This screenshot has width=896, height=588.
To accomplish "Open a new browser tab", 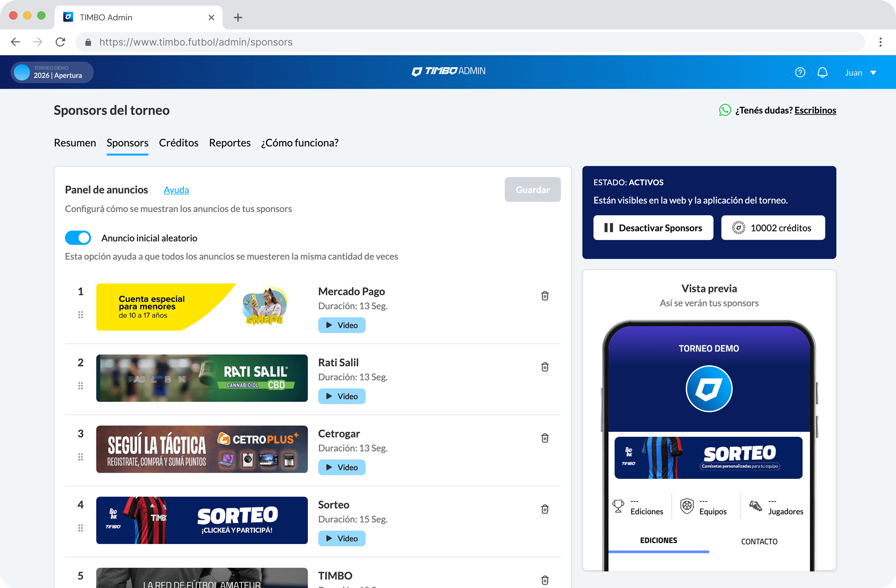I will [238, 17].
